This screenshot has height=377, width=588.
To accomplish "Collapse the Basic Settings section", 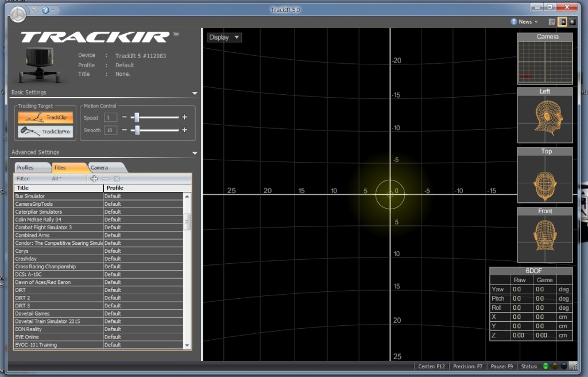I will click(195, 93).
